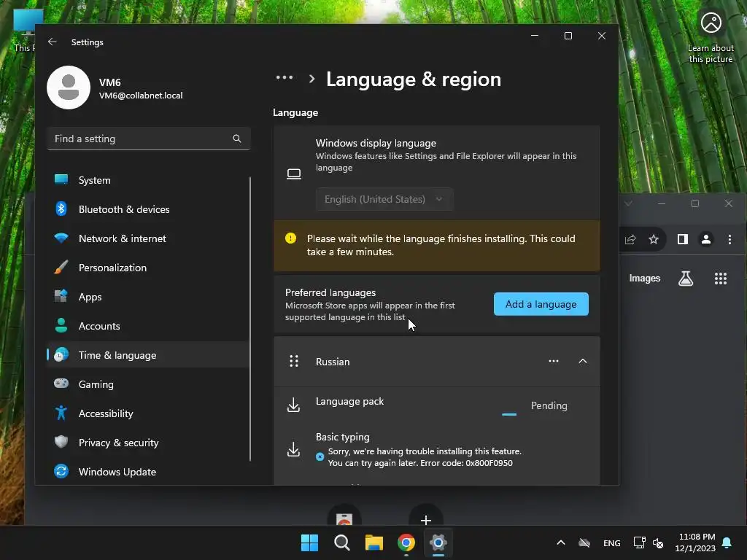The width and height of the screenshot is (747, 560).
Task: Click the Russian language row label
Action: point(333,362)
